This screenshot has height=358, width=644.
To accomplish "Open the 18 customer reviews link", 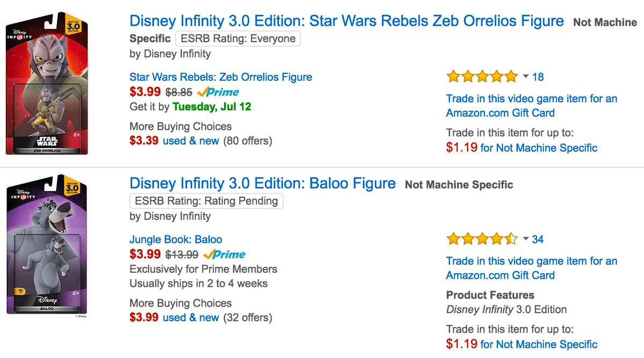I will [x=538, y=77].
